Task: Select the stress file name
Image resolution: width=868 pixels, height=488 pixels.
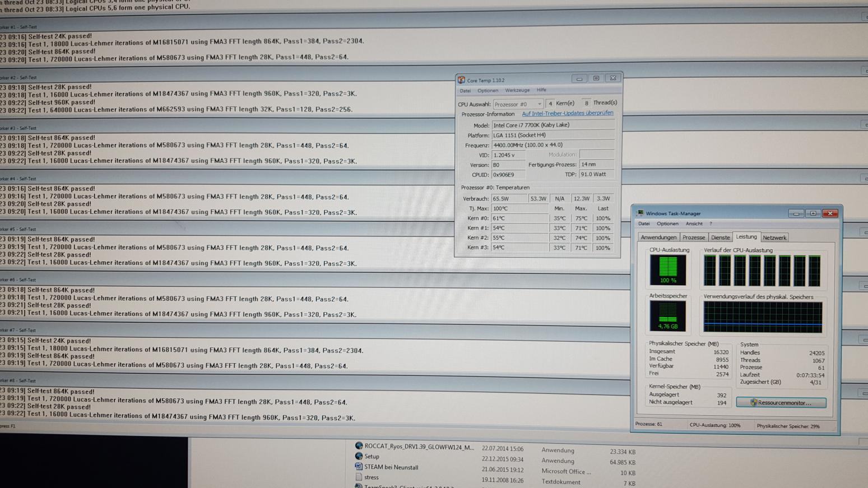Action: click(x=371, y=477)
